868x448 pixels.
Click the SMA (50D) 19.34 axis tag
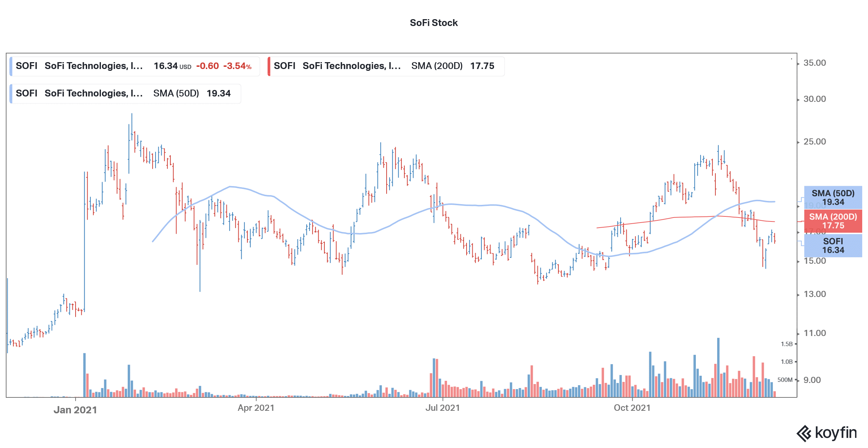(833, 198)
